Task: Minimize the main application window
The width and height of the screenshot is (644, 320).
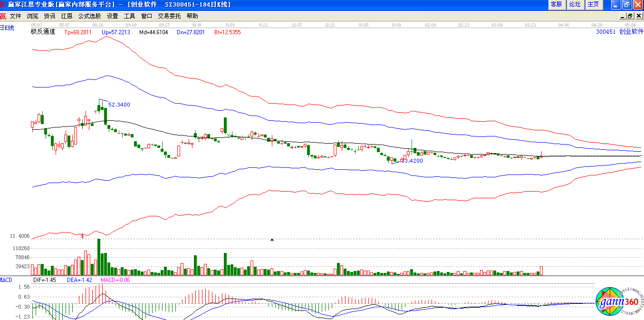Action: 616,5
